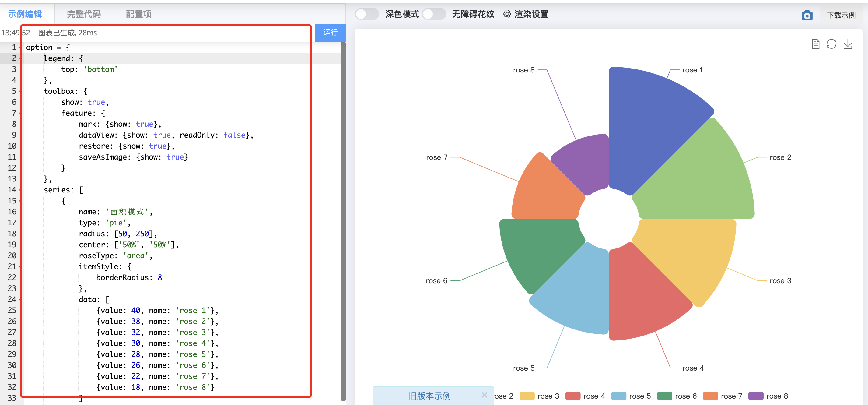Click the 'saveAsImage' code line
The width and height of the screenshot is (868, 405).
point(133,157)
